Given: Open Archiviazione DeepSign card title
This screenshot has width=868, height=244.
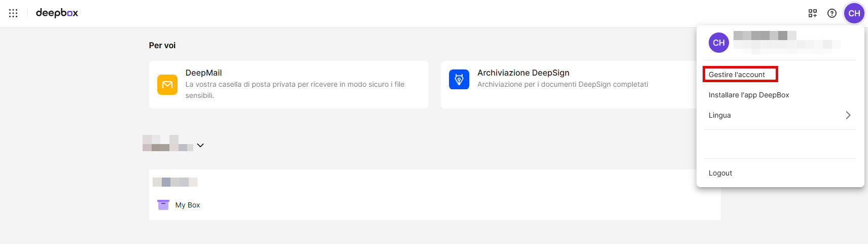Looking at the screenshot, I should tap(523, 73).
